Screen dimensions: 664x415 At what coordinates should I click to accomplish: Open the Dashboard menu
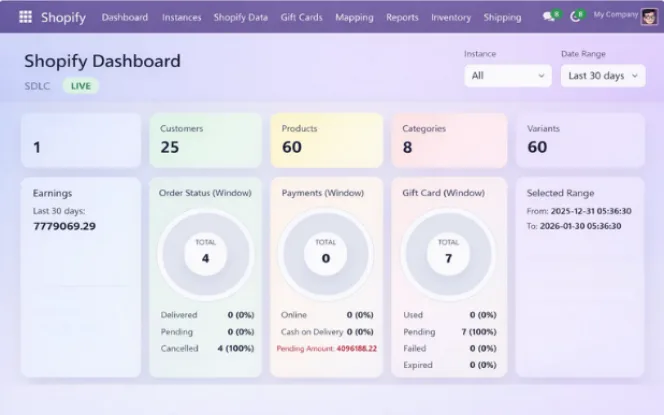[x=125, y=17]
